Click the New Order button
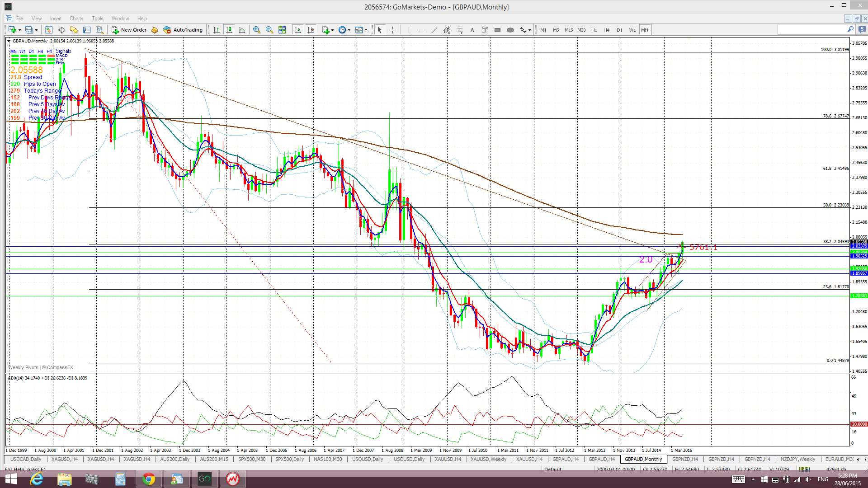This screenshot has width=868, height=488. (x=129, y=30)
